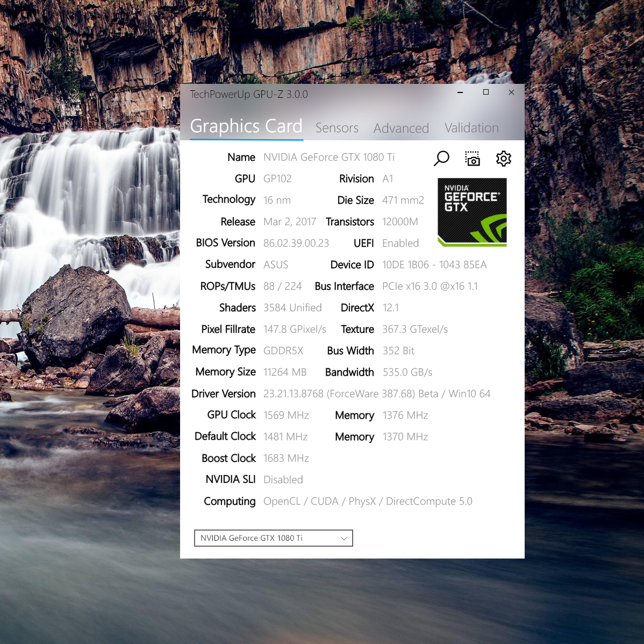Click the UEFI value Enabled
The height and width of the screenshot is (644, 644).
pos(400,243)
